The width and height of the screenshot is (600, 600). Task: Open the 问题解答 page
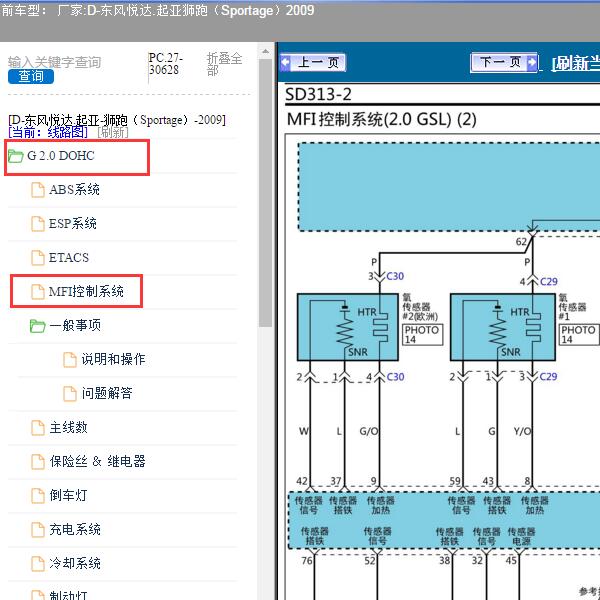pyautogui.click(x=107, y=393)
